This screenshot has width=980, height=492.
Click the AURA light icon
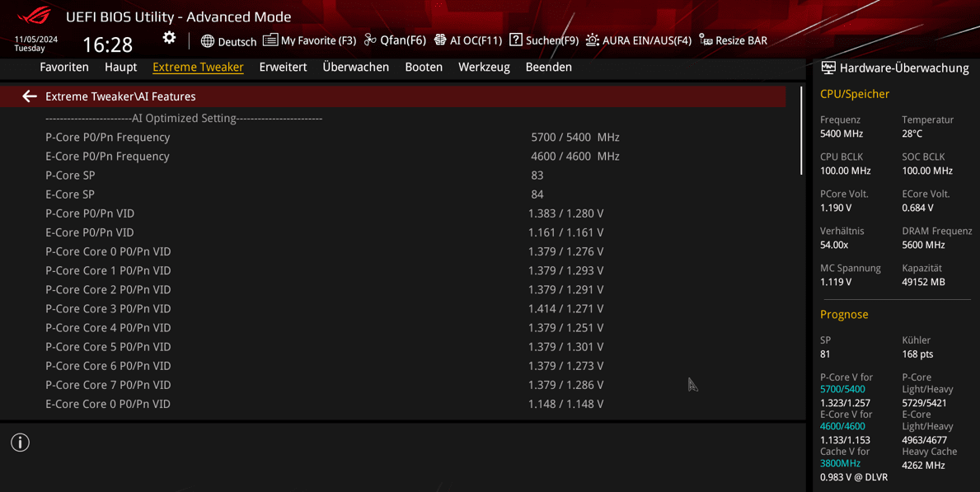tap(592, 40)
